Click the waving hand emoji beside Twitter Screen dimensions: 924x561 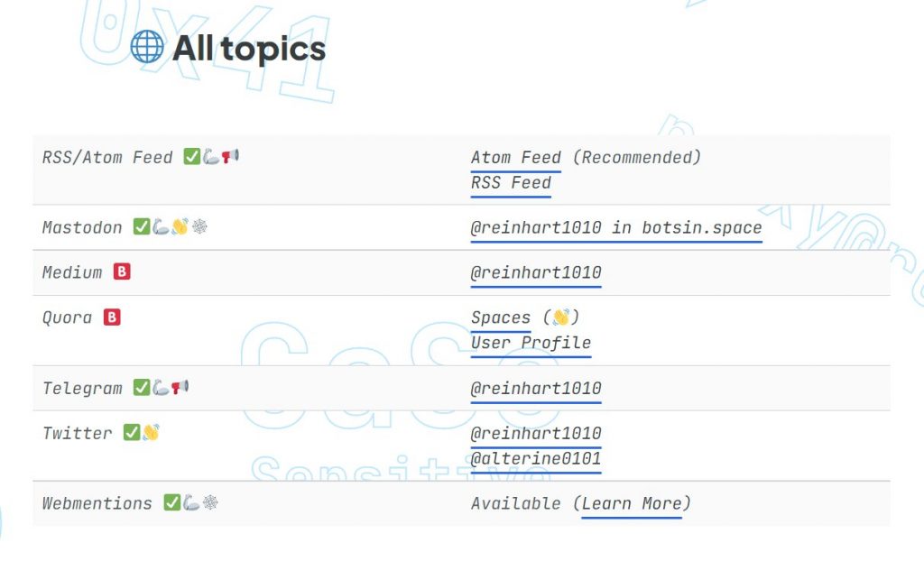pos(151,433)
